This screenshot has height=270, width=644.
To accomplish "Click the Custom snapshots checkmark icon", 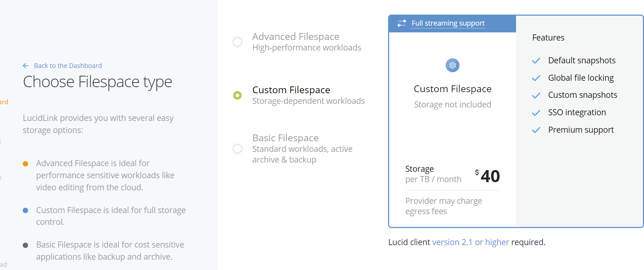I will [536, 95].
